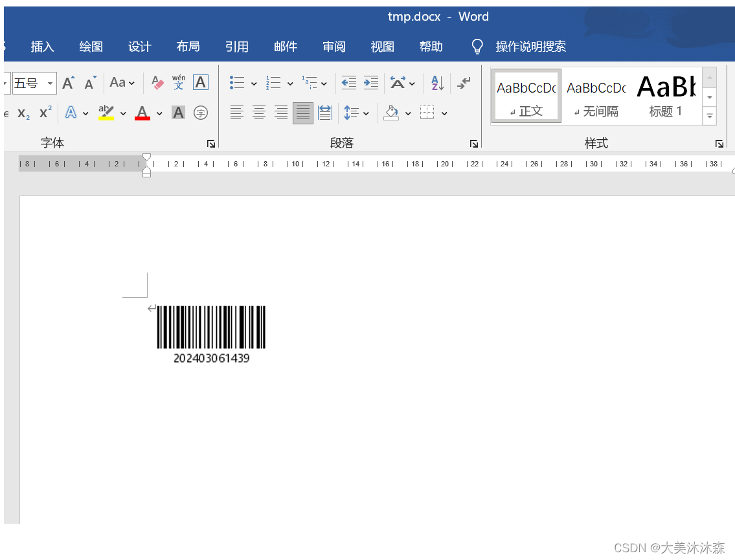Screen dimensions: 735x560
Task: Expand text effects dropdown arrow
Action: 85,113
